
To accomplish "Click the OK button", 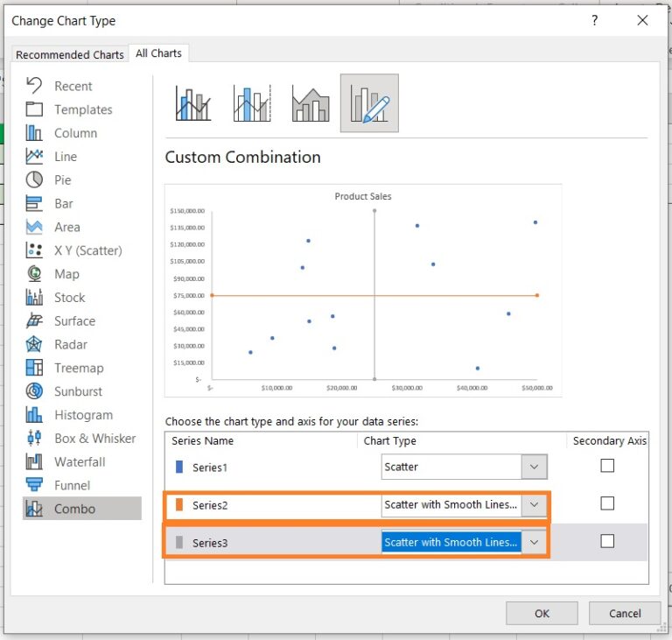I will (542, 613).
